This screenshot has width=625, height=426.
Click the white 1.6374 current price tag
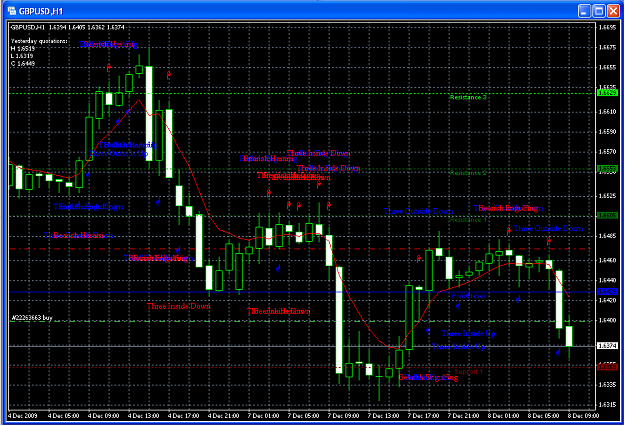coord(607,346)
